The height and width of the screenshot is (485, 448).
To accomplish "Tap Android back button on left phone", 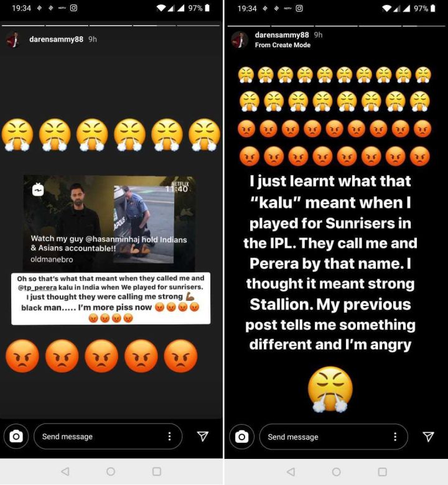I will click(x=65, y=471).
